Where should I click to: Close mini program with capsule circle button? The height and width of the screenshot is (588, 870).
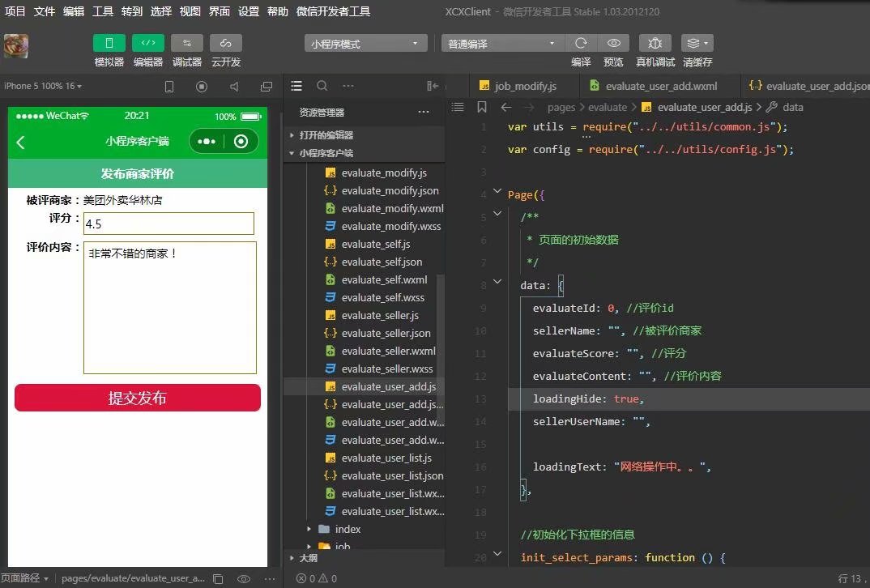pyautogui.click(x=241, y=142)
